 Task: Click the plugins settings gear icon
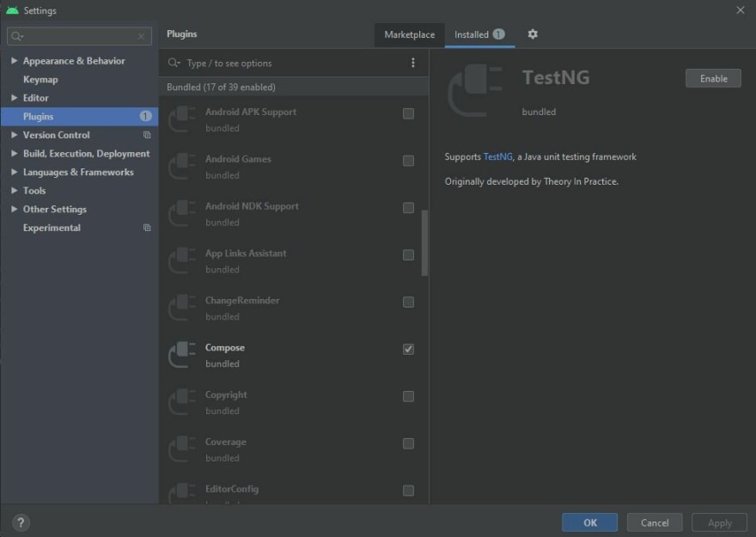[x=533, y=34]
